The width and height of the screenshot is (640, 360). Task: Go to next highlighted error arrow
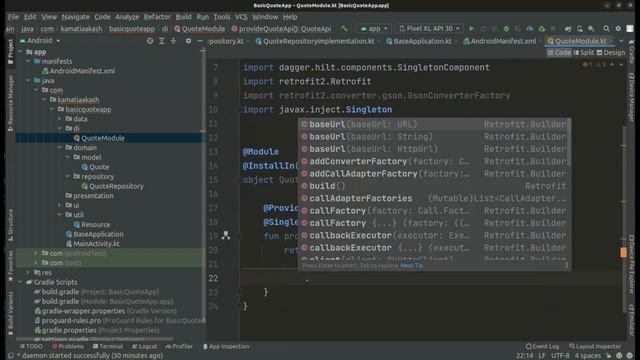tap(621, 64)
